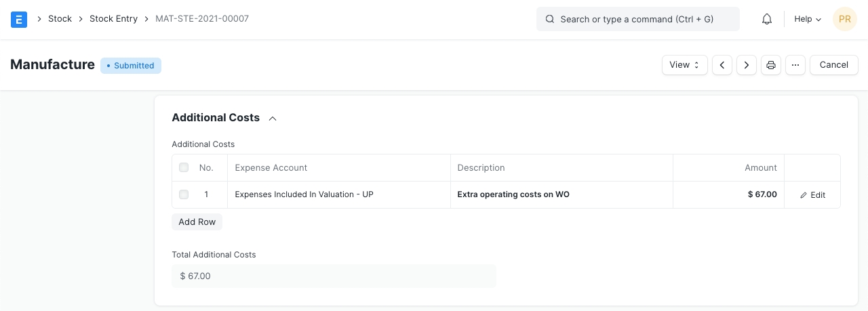
Task: Open the three-dot more actions menu
Action: click(795, 65)
